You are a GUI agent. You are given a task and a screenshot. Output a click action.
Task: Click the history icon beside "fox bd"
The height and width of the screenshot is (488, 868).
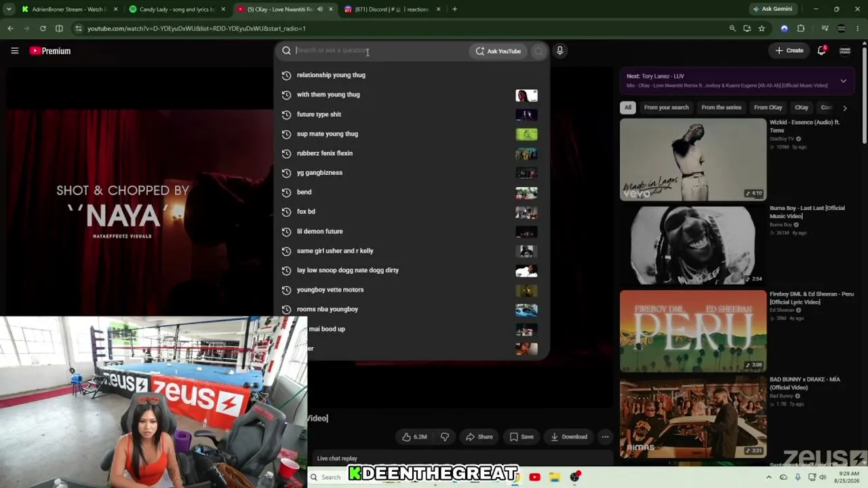pyautogui.click(x=286, y=211)
